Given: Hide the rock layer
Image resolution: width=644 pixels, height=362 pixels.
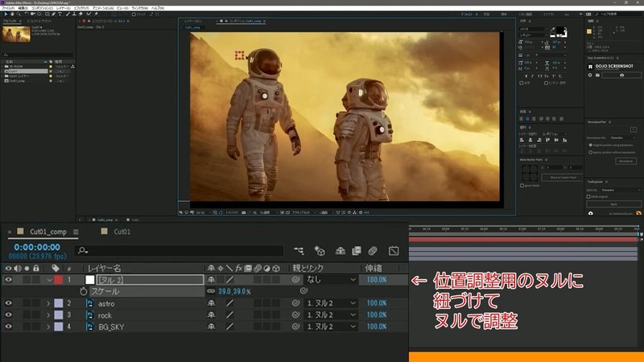Looking at the screenshot, I should point(8,315).
